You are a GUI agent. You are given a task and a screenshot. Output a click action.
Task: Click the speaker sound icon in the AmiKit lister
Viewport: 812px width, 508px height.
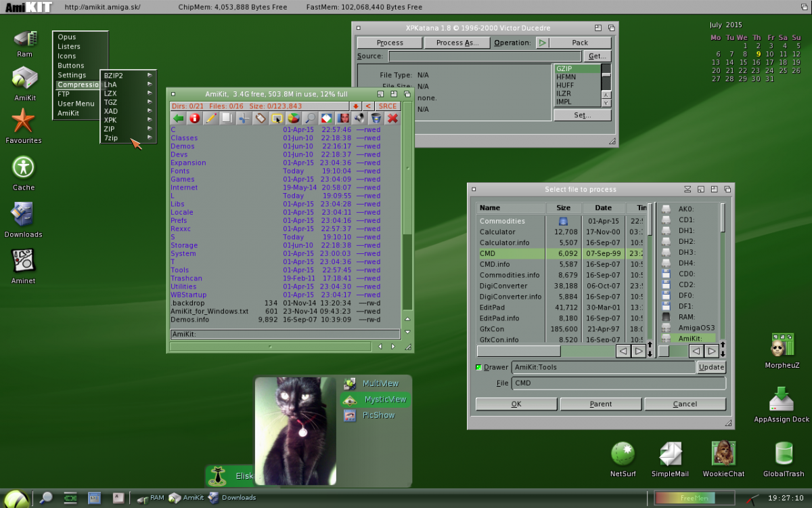tap(359, 119)
